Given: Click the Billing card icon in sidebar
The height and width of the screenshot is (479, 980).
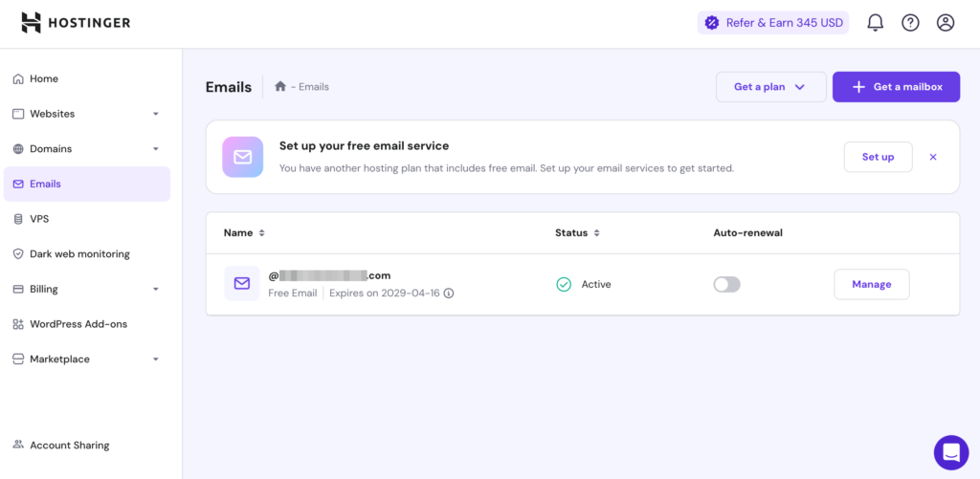Looking at the screenshot, I should [x=18, y=289].
